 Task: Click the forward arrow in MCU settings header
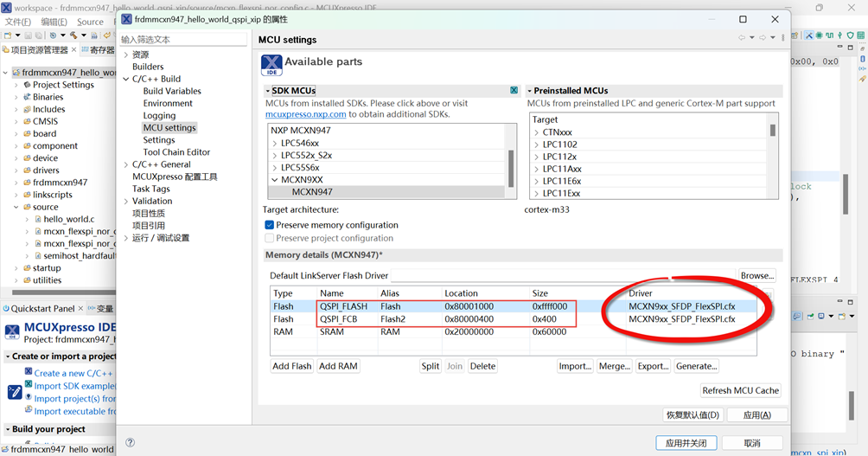pos(763,38)
